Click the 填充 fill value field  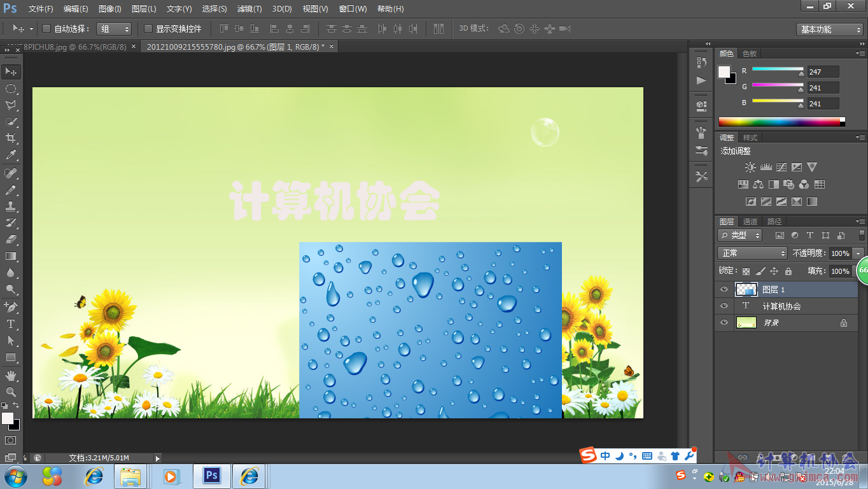pos(840,271)
